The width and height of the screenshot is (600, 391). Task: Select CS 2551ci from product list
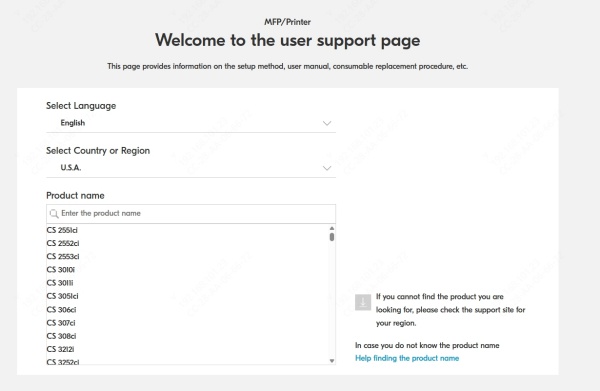tap(62, 230)
